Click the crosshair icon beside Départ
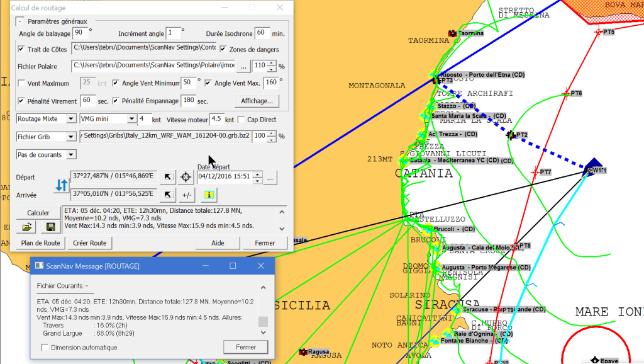The height and width of the screenshot is (364, 644). tap(186, 177)
